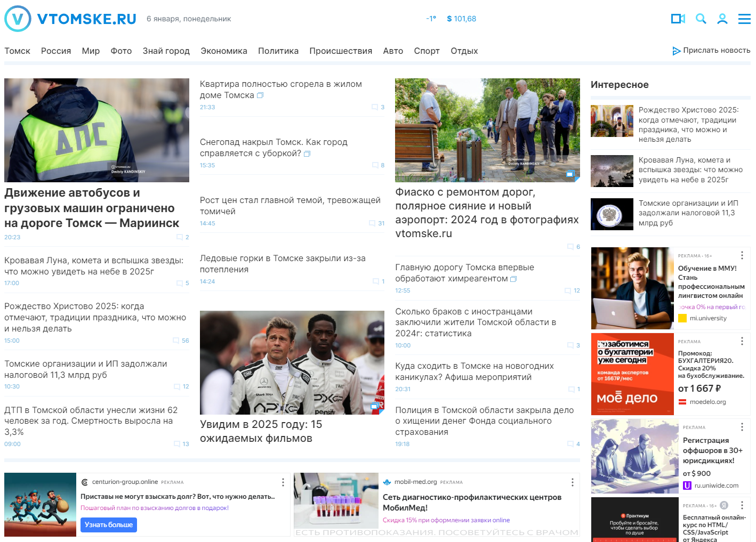Open options dots on Моё дело ad
Image resolution: width=756 pixels, height=542 pixels.
[x=742, y=341]
